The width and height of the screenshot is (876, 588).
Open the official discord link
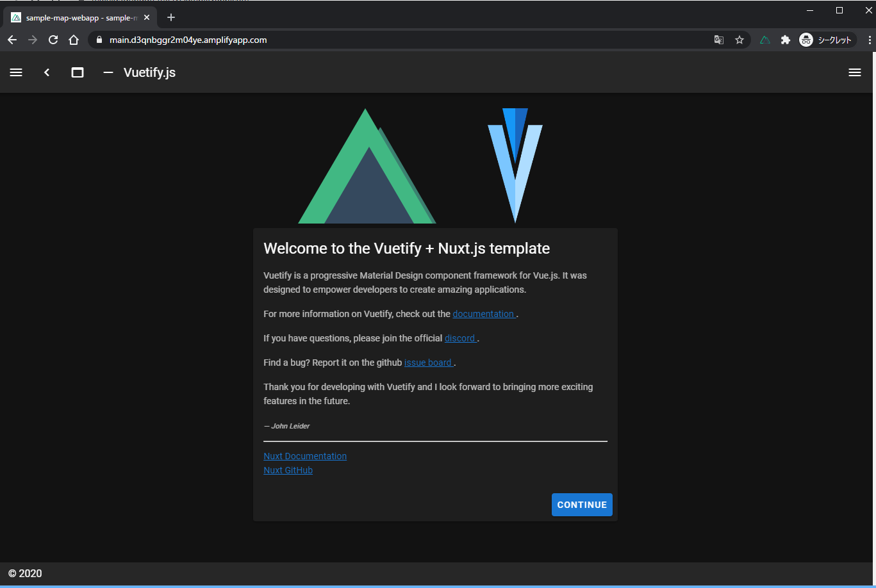pos(460,338)
